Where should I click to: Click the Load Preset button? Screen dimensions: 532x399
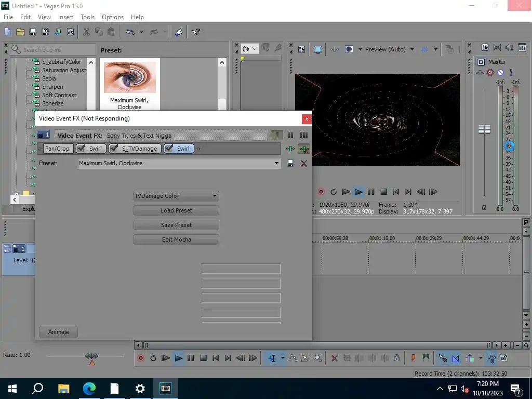click(x=176, y=210)
